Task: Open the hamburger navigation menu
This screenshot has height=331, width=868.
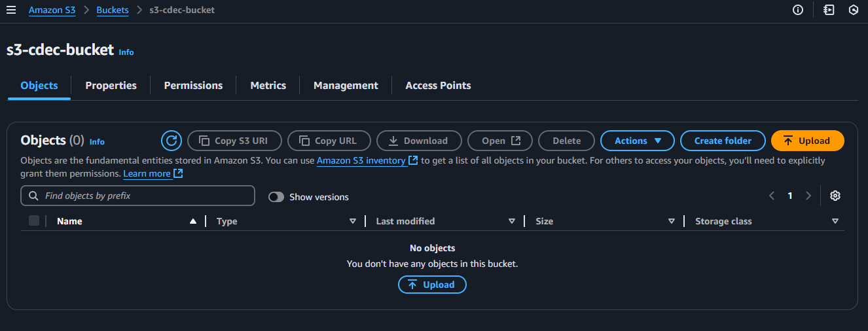Action: click(11, 10)
